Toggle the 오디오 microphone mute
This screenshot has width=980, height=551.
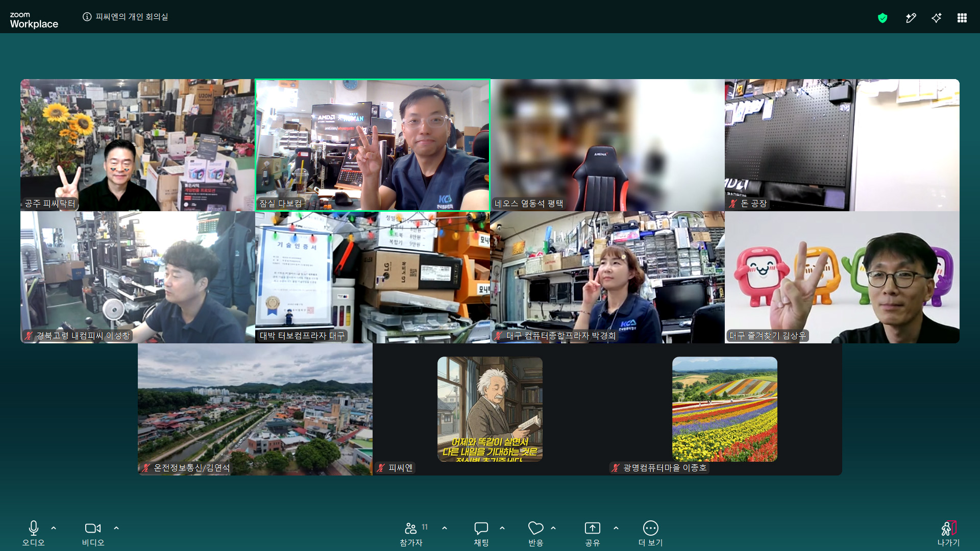click(x=34, y=534)
